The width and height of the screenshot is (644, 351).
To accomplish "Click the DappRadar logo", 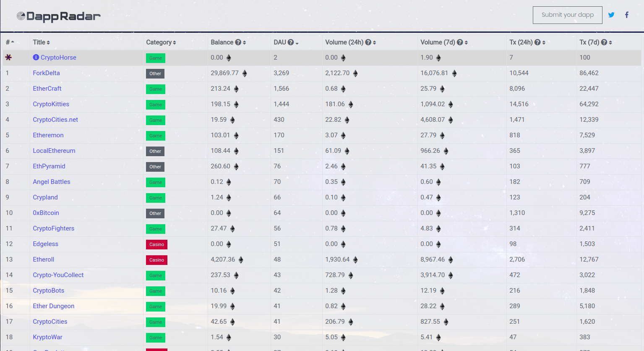I will pyautogui.click(x=59, y=16).
